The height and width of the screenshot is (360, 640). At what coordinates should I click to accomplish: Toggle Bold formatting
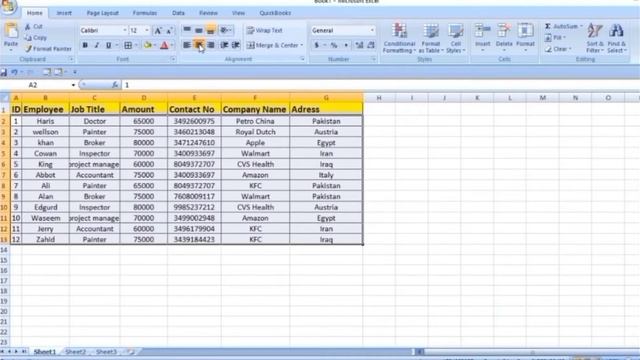tap(85, 45)
